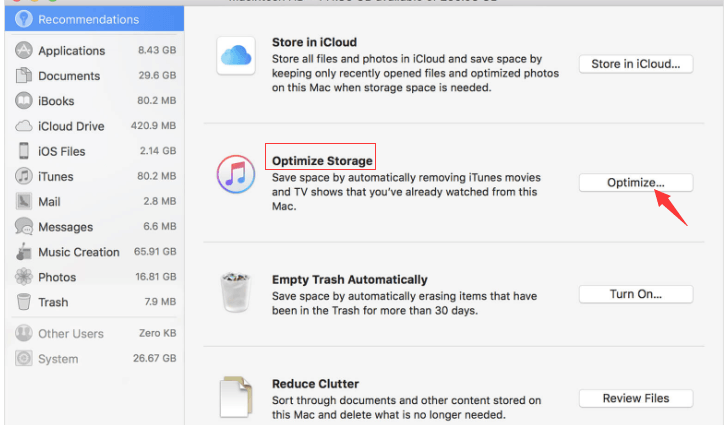The image size is (725, 425).
Task: Click the System gear icon
Action: (24, 358)
